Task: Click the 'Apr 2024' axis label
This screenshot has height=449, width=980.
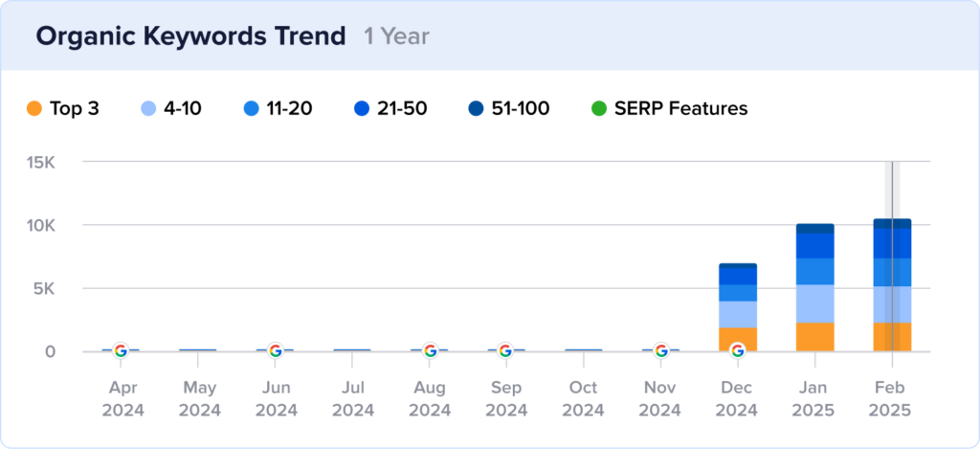Action: pos(123,399)
